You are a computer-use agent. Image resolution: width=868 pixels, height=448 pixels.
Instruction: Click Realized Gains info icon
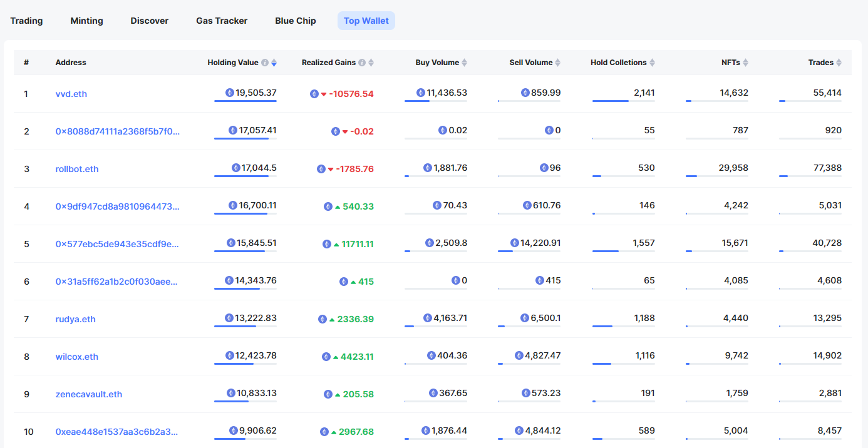click(x=362, y=63)
